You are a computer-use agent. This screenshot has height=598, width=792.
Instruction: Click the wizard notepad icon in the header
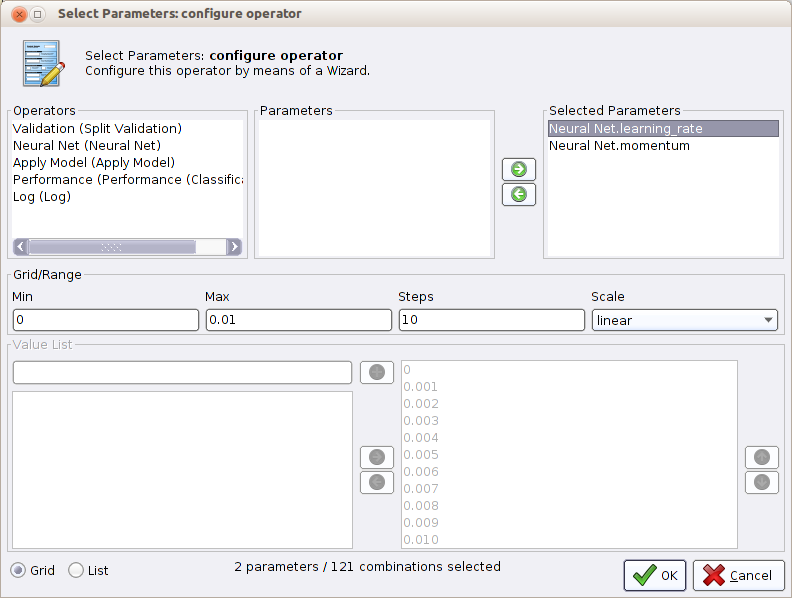click(x=42, y=64)
